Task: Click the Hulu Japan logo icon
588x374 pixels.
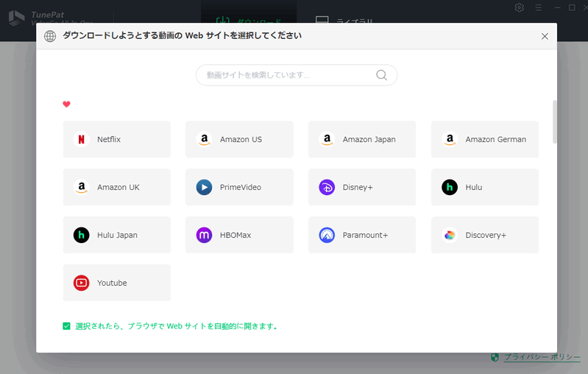Action: tap(81, 235)
